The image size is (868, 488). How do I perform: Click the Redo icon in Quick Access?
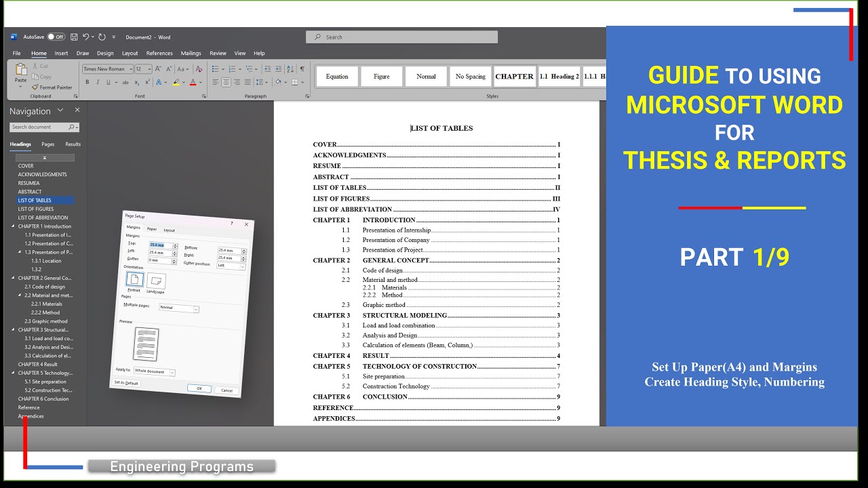pos(102,37)
